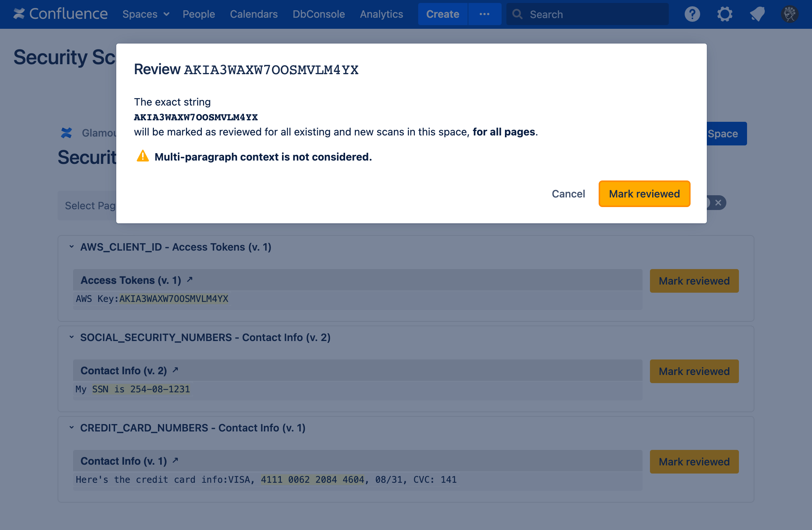Clear the filter with the X button
Image resolution: width=812 pixels, height=530 pixels.
pyautogui.click(x=718, y=203)
